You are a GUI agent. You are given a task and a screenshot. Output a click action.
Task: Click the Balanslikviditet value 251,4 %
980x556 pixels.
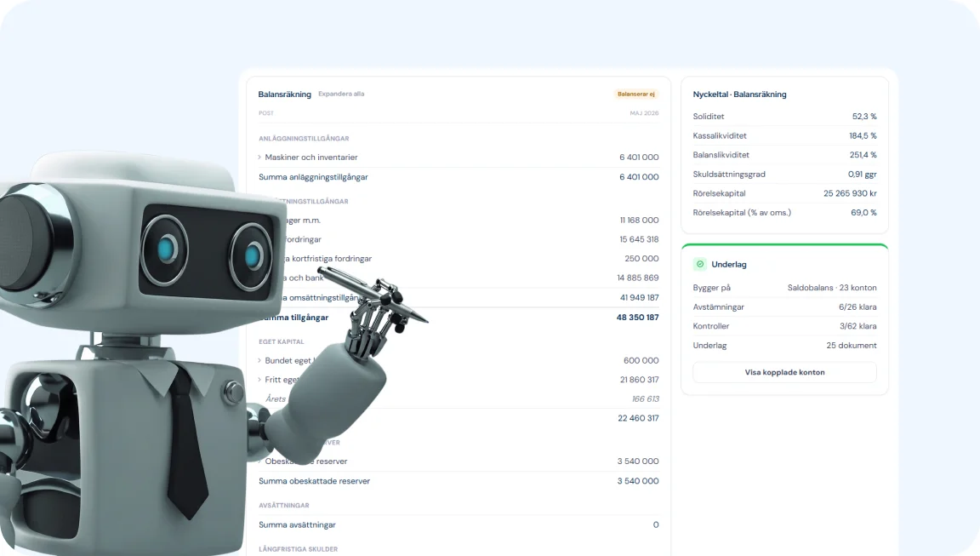point(863,154)
